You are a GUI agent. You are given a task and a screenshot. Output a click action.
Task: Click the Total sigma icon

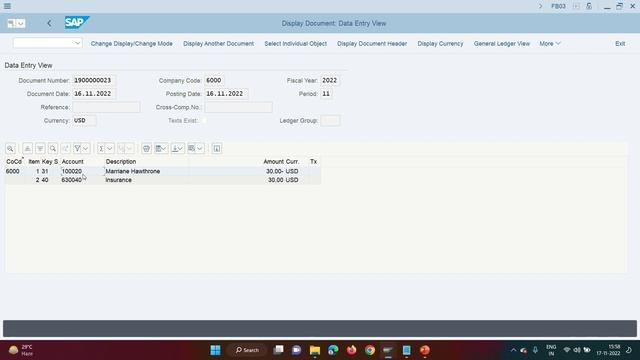(101, 149)
